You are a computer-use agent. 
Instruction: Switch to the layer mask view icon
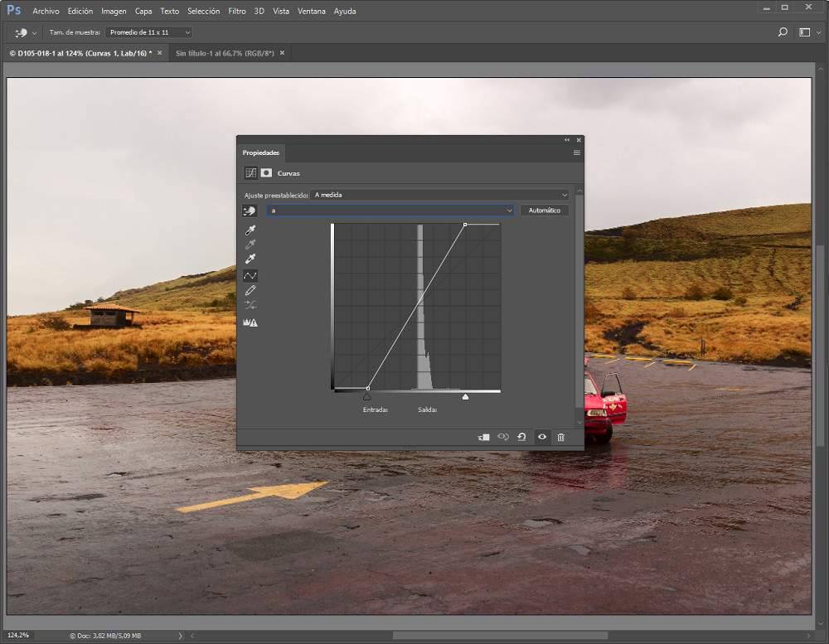[x=266, y=173]
